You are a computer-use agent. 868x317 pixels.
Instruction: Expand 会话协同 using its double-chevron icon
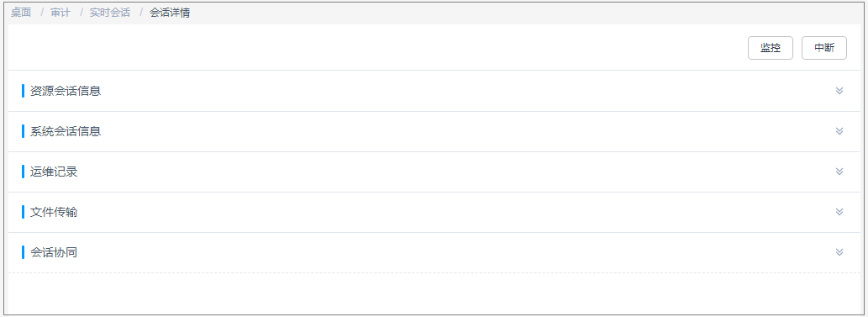pyautogui.click(x=839, y=252)
